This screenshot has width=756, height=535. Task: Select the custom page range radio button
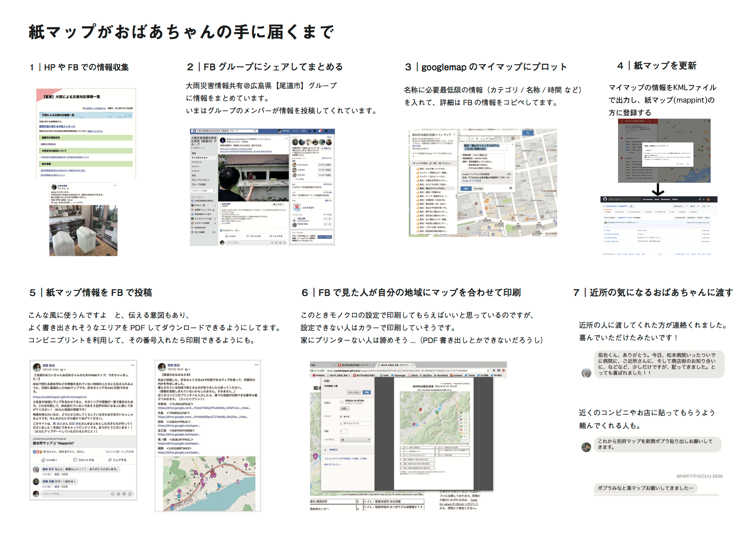click(x=341, y=424)
